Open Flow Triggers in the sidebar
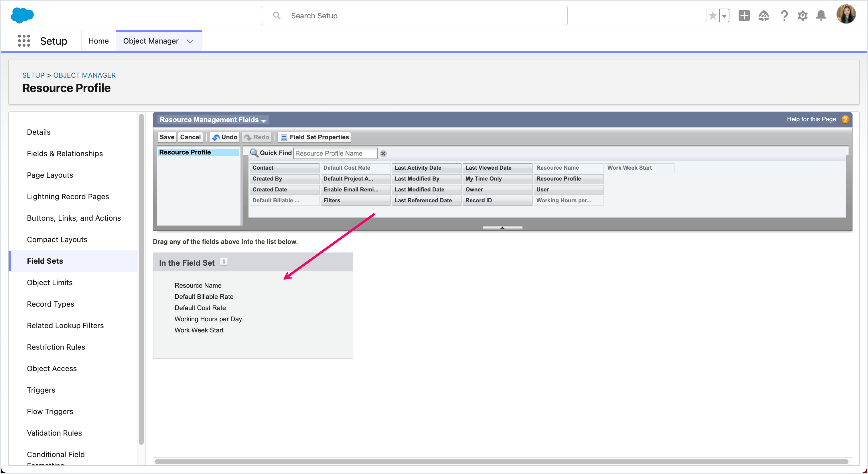The width and height of the screenshot is (868, 474). [x=50, y=412]
